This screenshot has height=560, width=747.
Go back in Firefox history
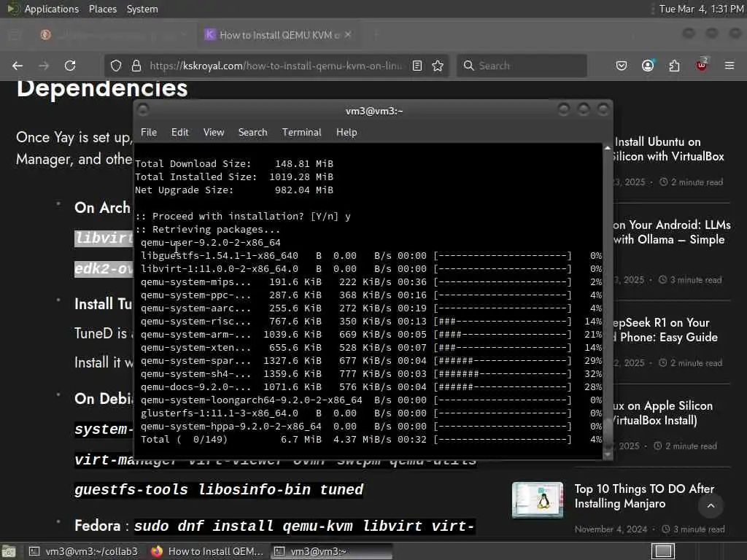point(18,66)
